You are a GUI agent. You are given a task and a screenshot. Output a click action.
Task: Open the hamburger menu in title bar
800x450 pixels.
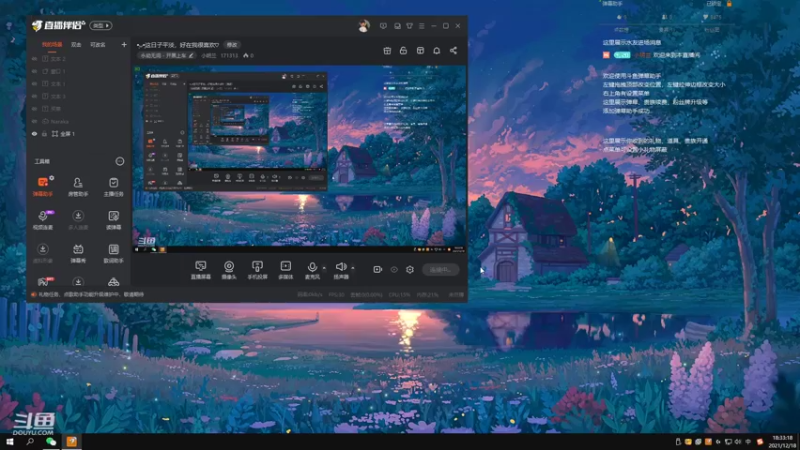coord(421,26)
